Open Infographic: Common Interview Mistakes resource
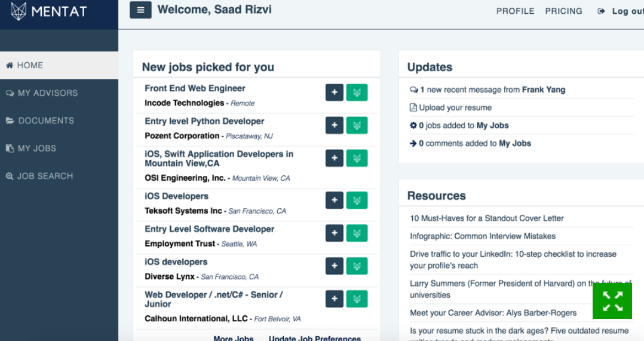Screen dimensions: 644x341 [x=483, y=236]
